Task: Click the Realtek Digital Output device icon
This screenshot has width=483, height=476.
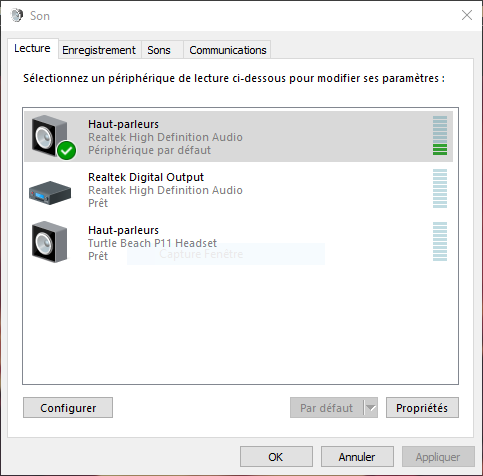Action: pyautogui.click(x=50, y=192)
